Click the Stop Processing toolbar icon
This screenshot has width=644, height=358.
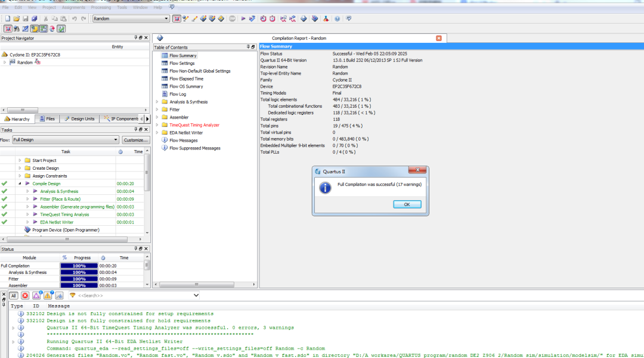tap(233, 19)
